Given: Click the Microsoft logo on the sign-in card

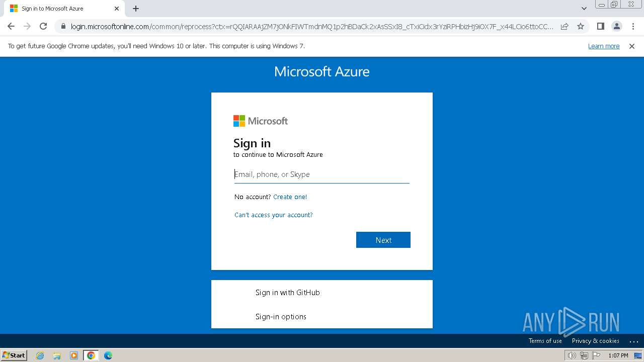Looking at the screenshot, I should coord(261,121).
